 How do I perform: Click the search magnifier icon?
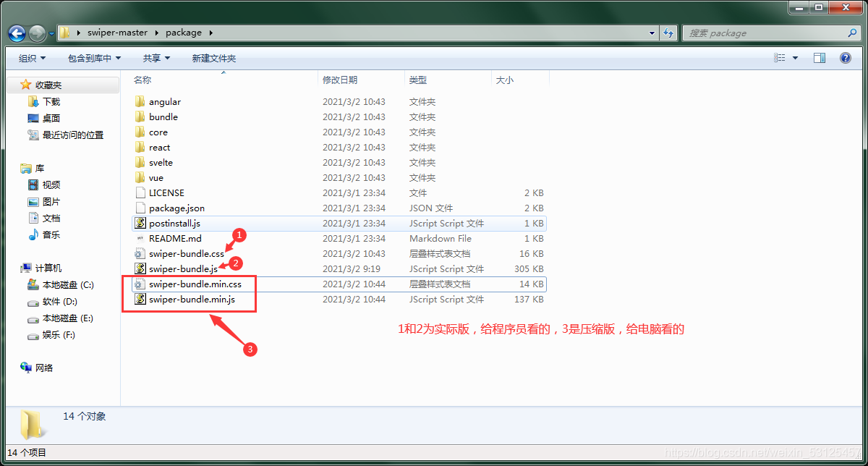(x=852, y=33)
